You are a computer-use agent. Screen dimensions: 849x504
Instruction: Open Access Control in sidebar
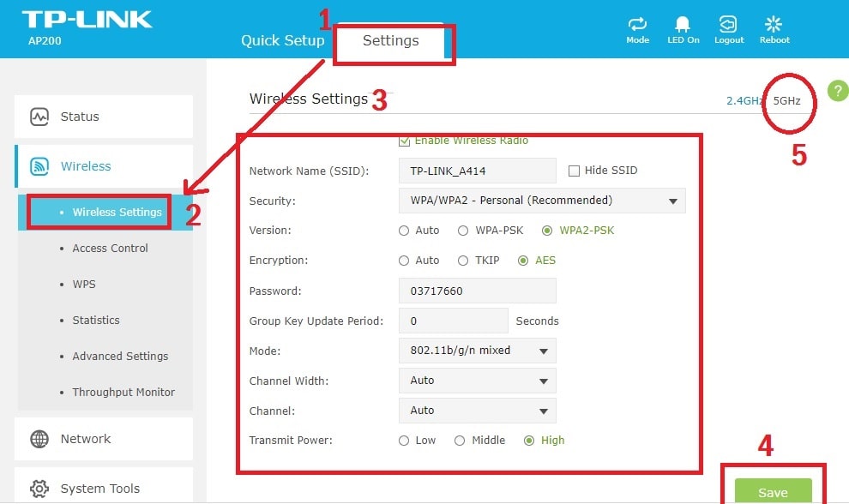[x=110, y=249]
